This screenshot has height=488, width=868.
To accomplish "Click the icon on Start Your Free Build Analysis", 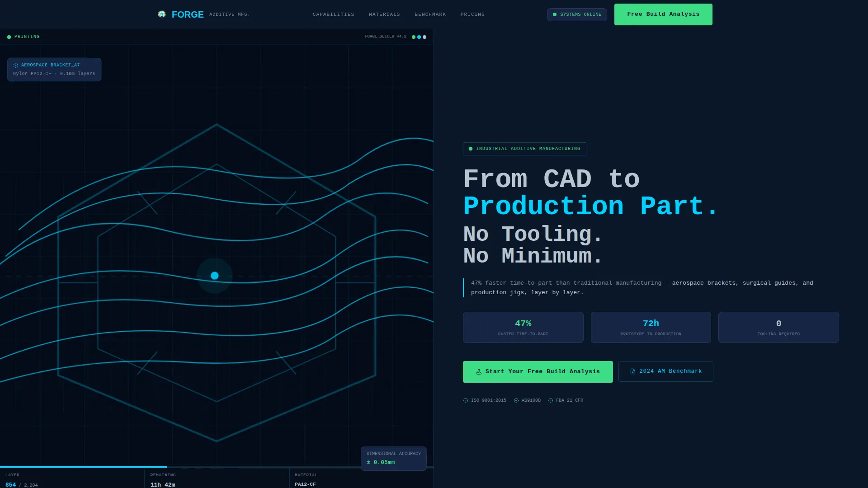I will coord(479,372).
